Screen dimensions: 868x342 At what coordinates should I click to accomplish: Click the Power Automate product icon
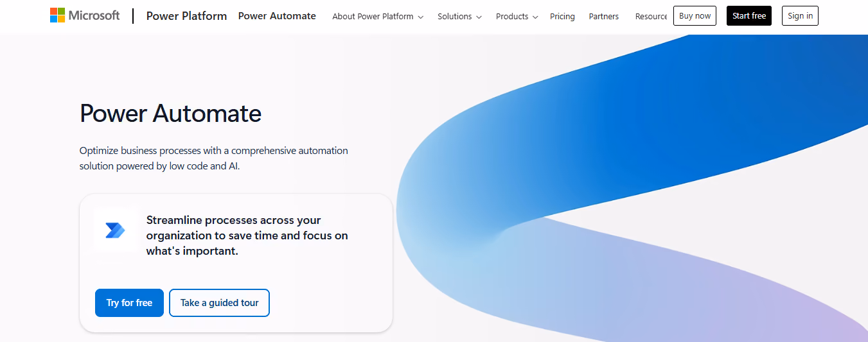click(x=116, y=230)
